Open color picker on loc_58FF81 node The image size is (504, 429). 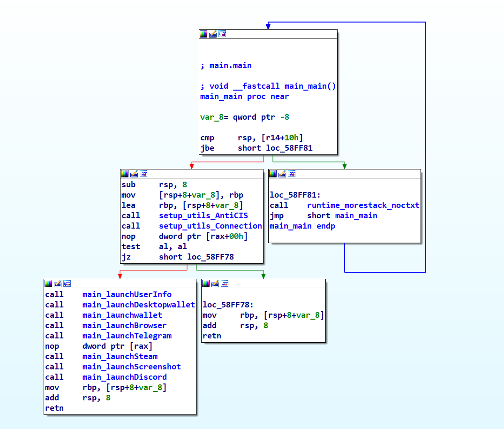pos(273,174)
